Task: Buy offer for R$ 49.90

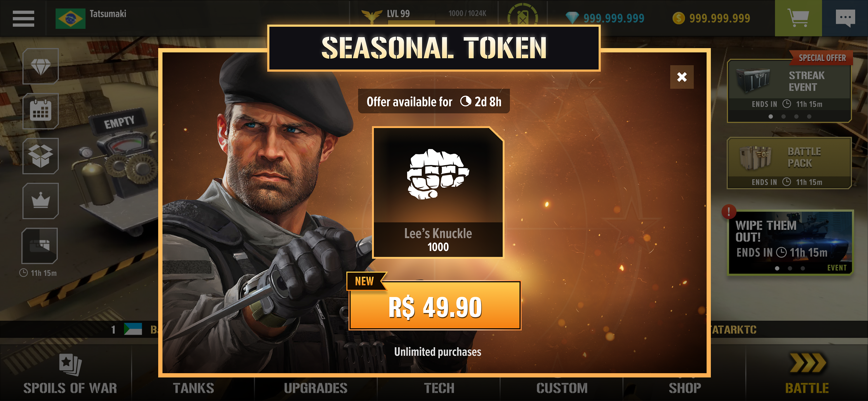Action: coord(435,306)
